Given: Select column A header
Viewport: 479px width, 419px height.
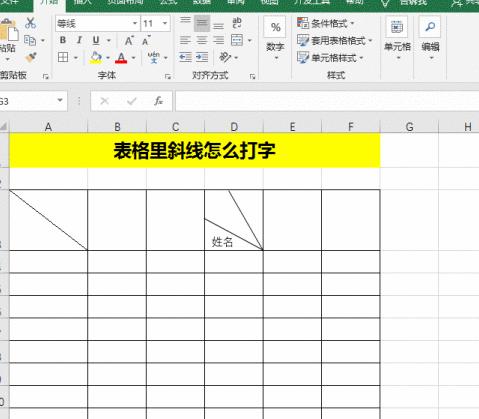Looking at the screenshot, I should [48, 127].
